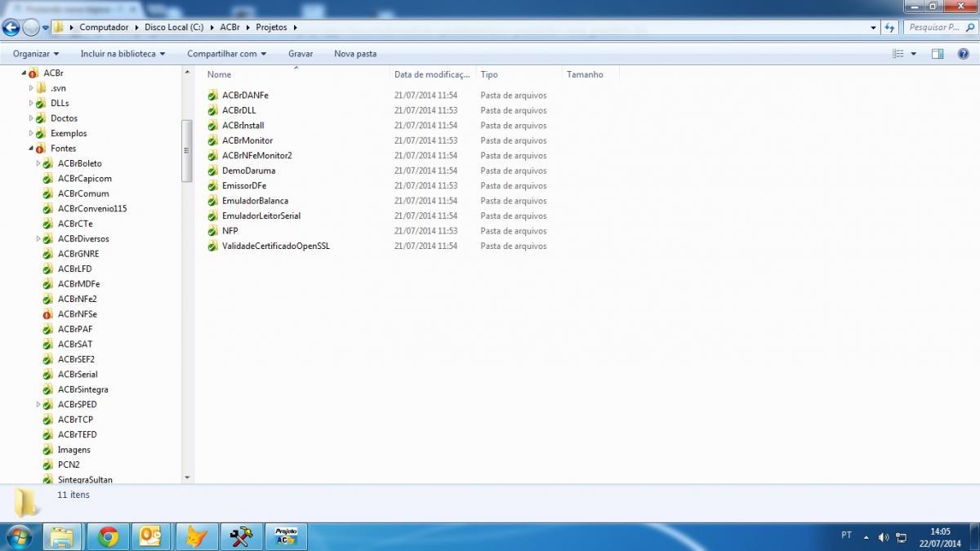Sort by Data de modificação column
The width and height of the screenshot is (980, 551).
pyautogui.click(x=432, y=74)
